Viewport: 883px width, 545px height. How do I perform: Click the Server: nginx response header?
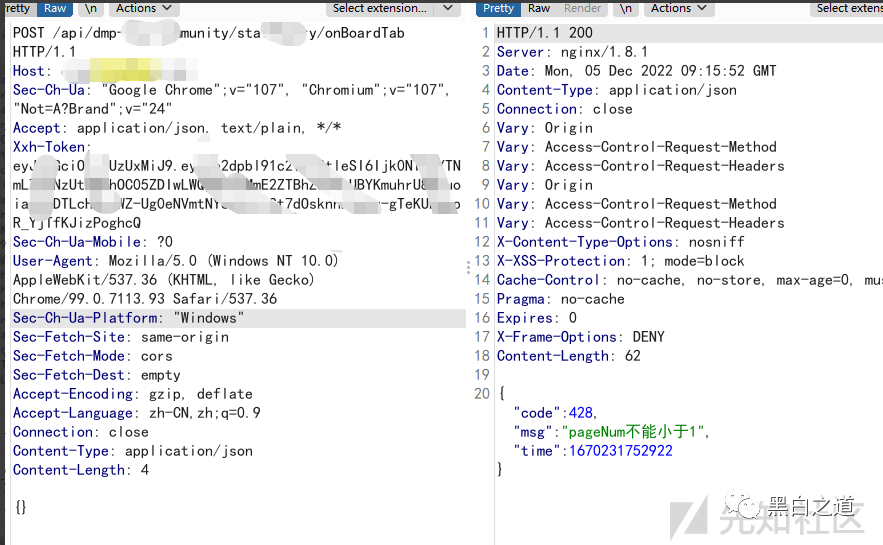click(x=572, y=52)
